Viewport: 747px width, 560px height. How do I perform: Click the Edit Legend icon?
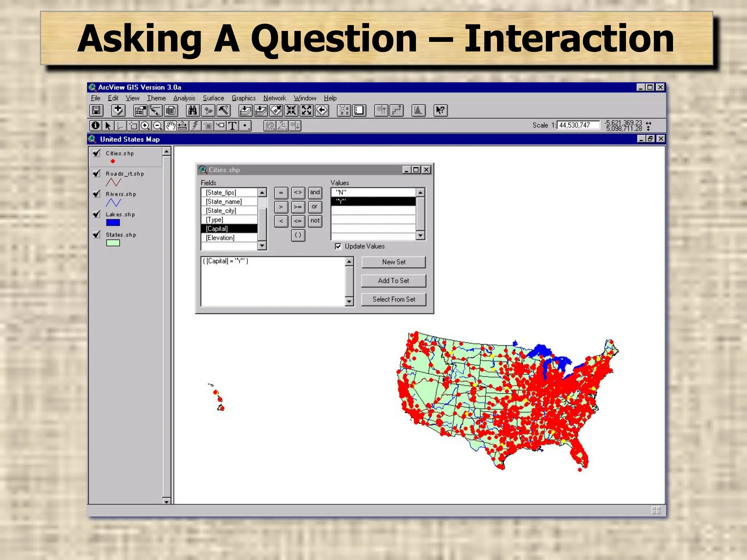(x=155, y=110)
